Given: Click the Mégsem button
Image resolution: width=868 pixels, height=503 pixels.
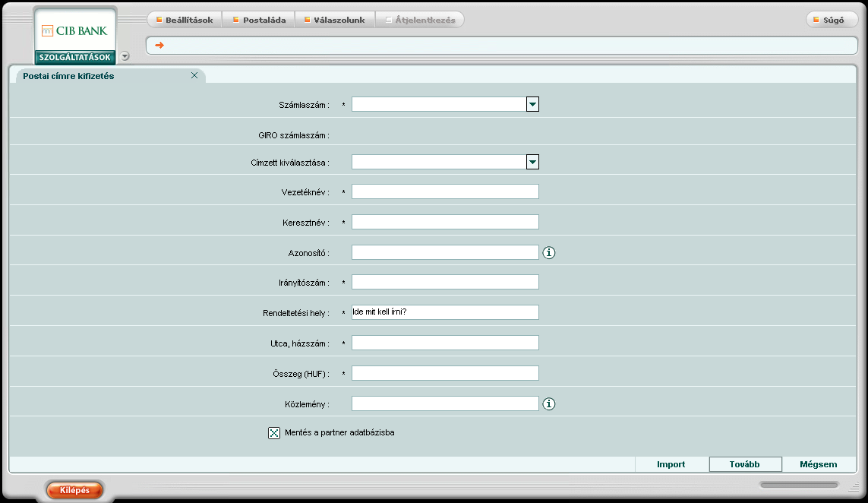Looking at the screenshot, I should point(818,464).
